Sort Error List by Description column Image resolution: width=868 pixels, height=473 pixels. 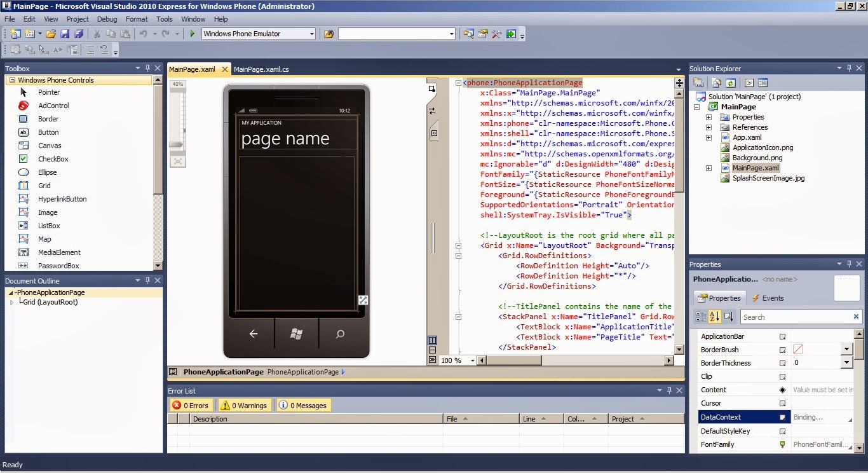[x=316, y=419]
